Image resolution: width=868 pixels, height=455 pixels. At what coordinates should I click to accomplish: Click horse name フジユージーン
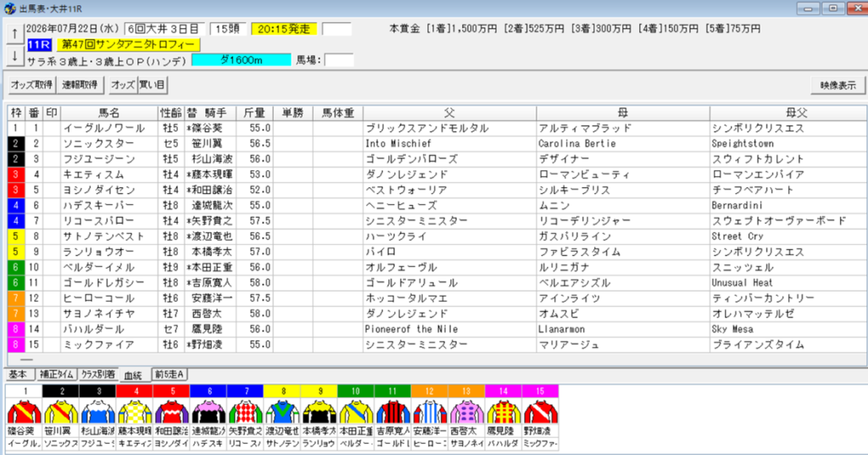pyautogui.click(x=98, y=158)
